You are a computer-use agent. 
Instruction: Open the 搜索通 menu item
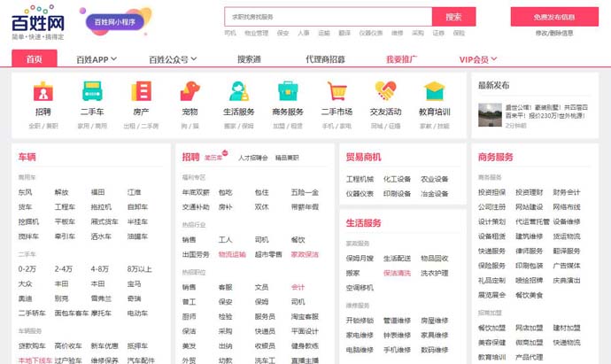point(249,59)
